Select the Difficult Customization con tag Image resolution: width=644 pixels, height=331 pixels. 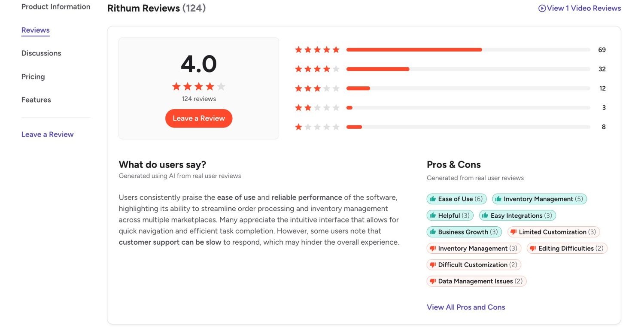tap(474, 265)
